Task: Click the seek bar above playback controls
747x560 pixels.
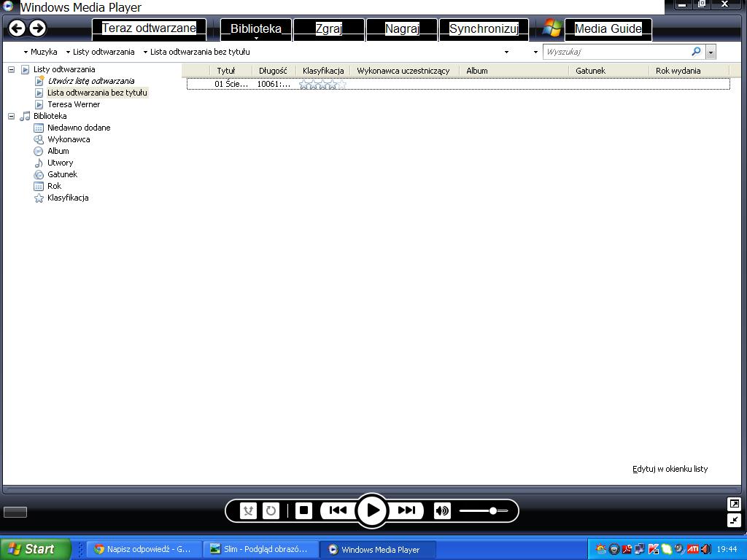Action: [371, 489]
